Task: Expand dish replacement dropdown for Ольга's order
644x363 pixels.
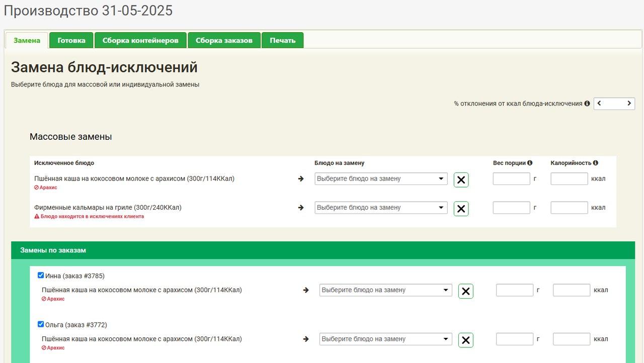Action: coord(385,339)
